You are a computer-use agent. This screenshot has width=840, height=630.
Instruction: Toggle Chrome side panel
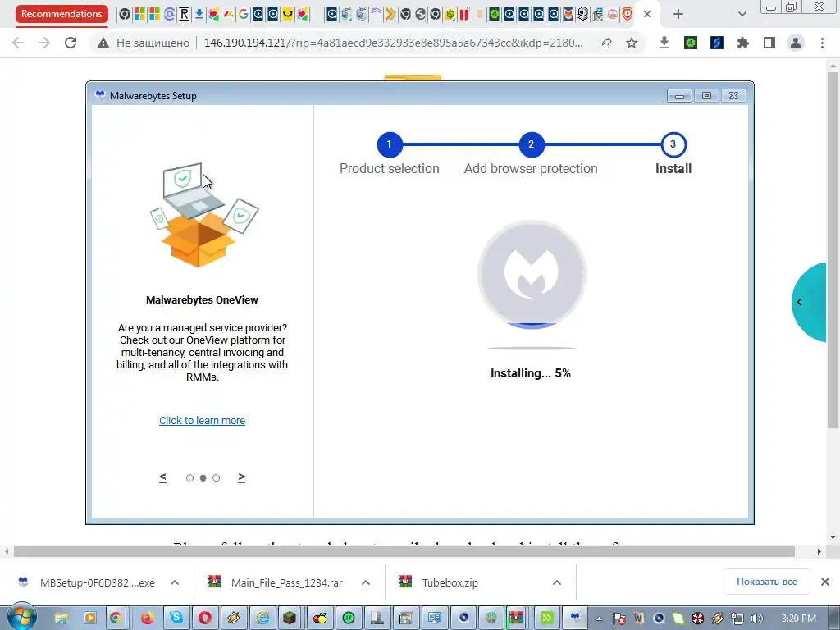[769, 43]
